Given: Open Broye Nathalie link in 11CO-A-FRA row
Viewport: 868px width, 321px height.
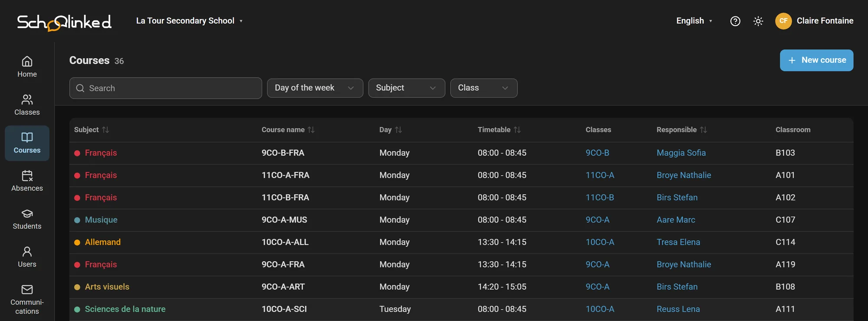Looking at the screenshot, I should coord(684,175).
